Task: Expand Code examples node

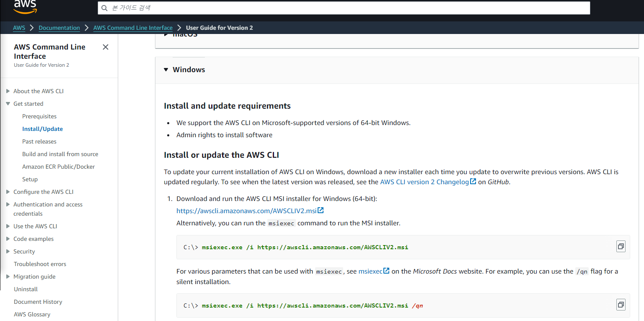Action: [8, 239]
